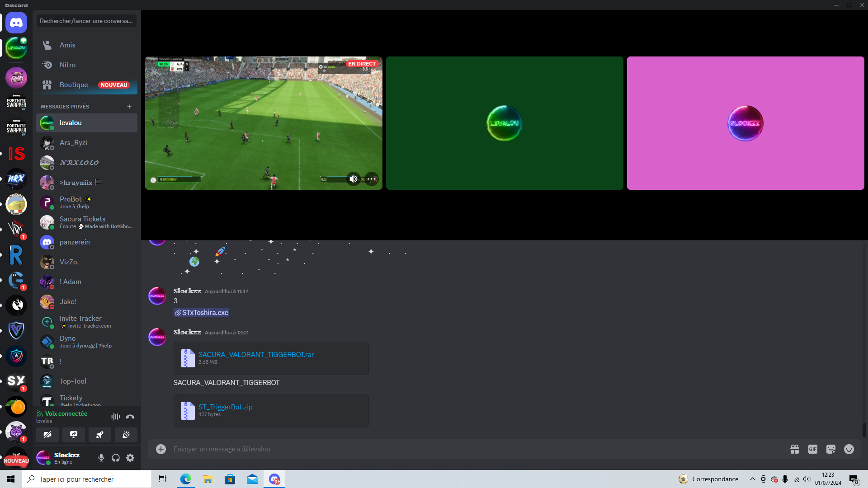Open the Invite Tracker conversation
Screen dimensions: 868x488
click(x=87, y=322)
